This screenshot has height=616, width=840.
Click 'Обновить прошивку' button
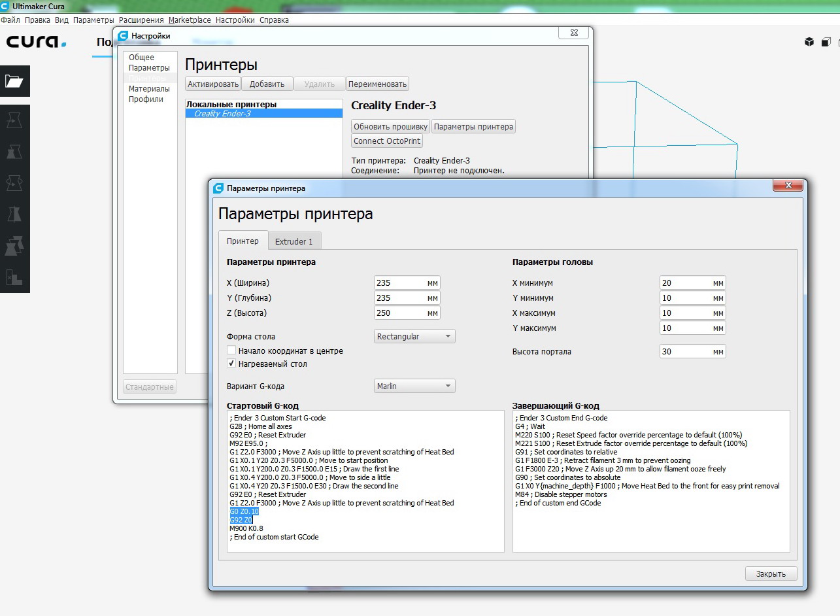click(390, 126)
